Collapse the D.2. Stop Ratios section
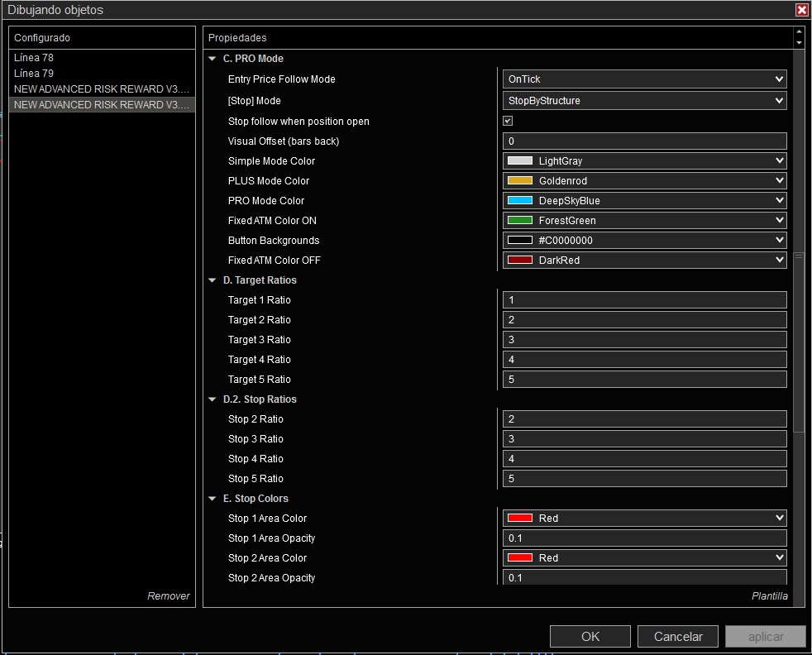 coord(213,399)
